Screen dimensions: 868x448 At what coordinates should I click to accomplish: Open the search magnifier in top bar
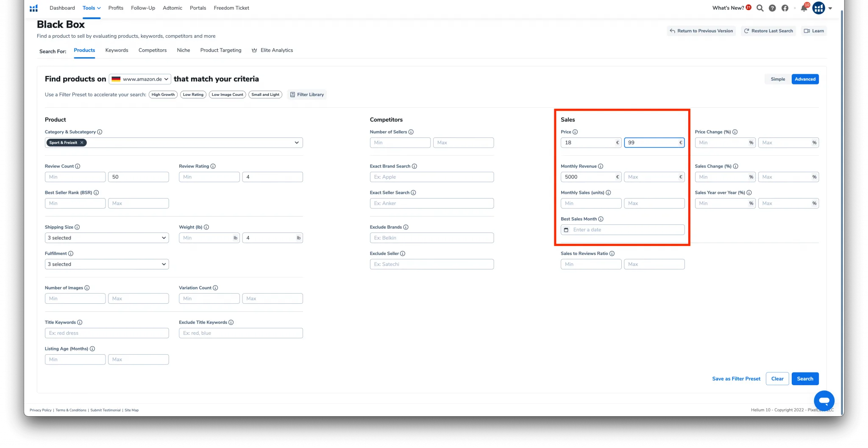tap(760, 8)
